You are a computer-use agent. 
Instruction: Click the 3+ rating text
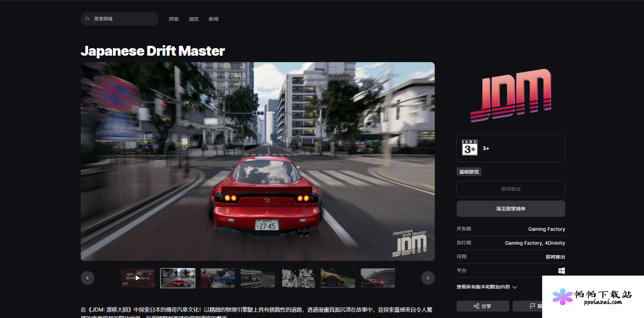point(486,148)
